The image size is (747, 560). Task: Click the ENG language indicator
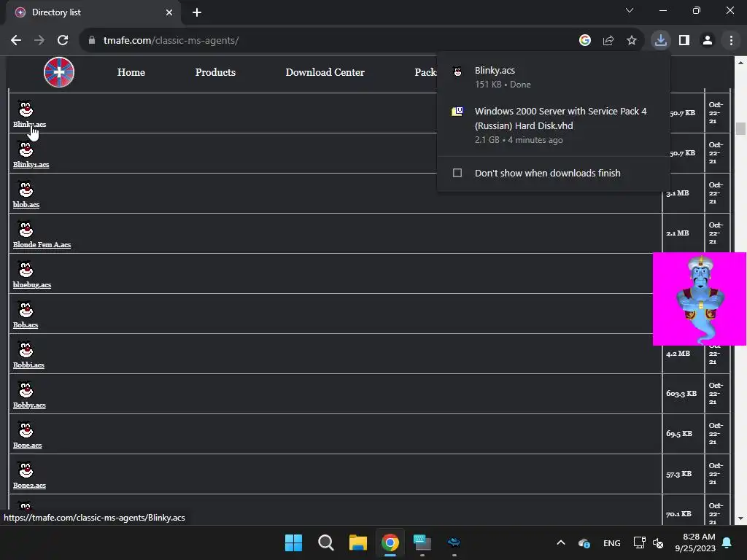click(612, 542)
